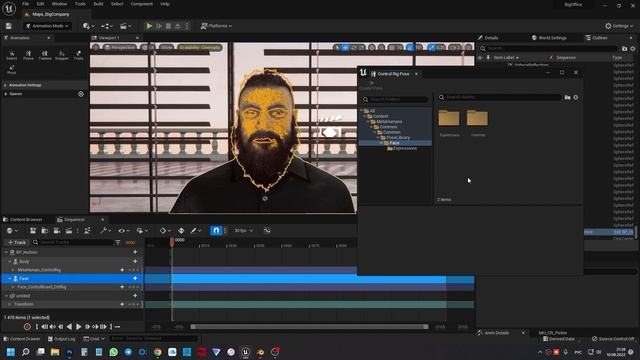The width and height of the screenshot is (640, 360).
Task: Click the sequencer auto-key diamond arrows icon
Action: coord(181,231)
